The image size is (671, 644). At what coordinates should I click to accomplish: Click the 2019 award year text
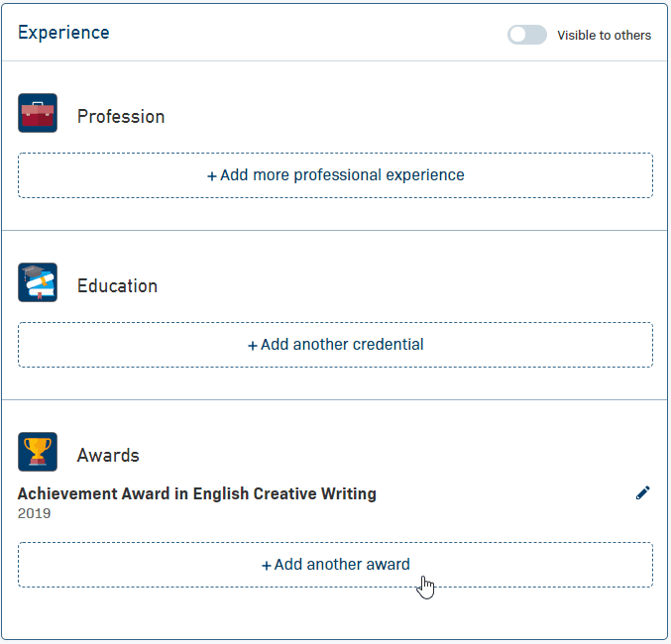[34, 513]
